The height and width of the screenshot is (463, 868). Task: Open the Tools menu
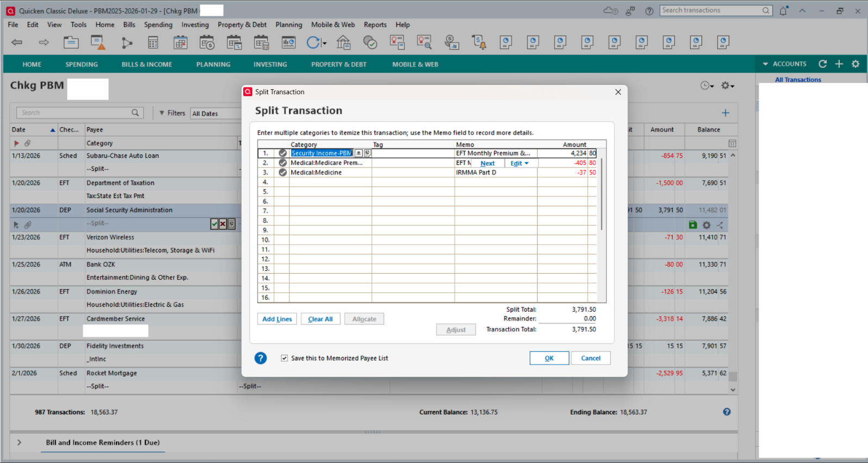coord(78,24)
